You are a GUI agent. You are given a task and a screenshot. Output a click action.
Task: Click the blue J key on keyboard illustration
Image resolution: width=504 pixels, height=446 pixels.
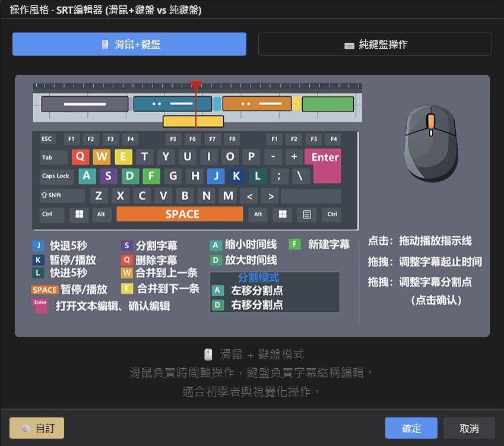pos(215,176)
